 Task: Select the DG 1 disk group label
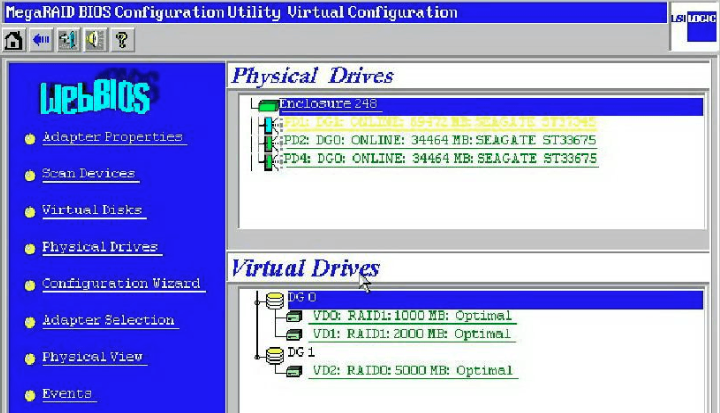click(x=301, y=352)
